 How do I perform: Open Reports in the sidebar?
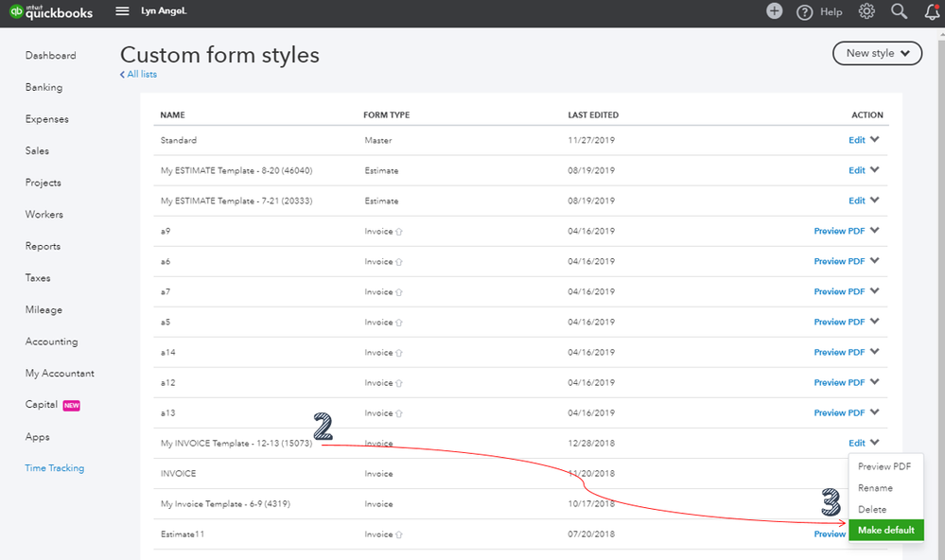pos(43,247)
